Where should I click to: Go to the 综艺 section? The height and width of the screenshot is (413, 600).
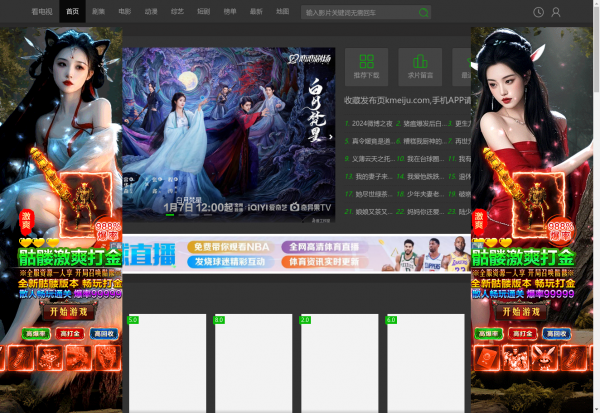177,12
